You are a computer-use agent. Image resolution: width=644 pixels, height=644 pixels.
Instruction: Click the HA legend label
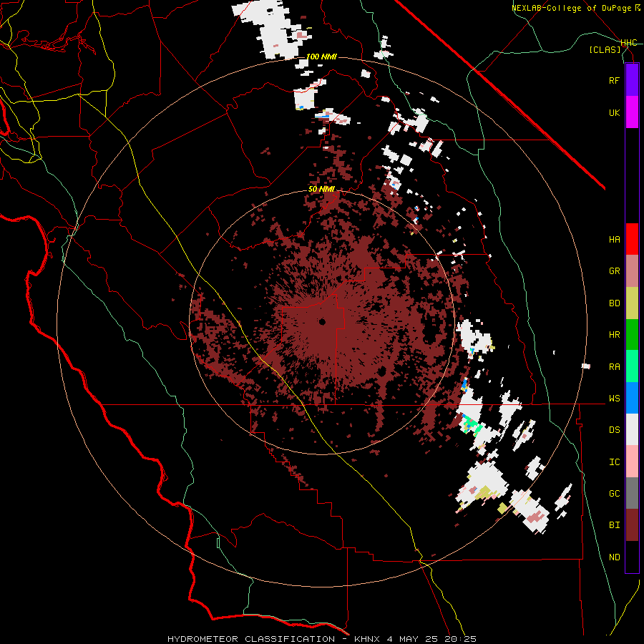[x=614, y=239]
